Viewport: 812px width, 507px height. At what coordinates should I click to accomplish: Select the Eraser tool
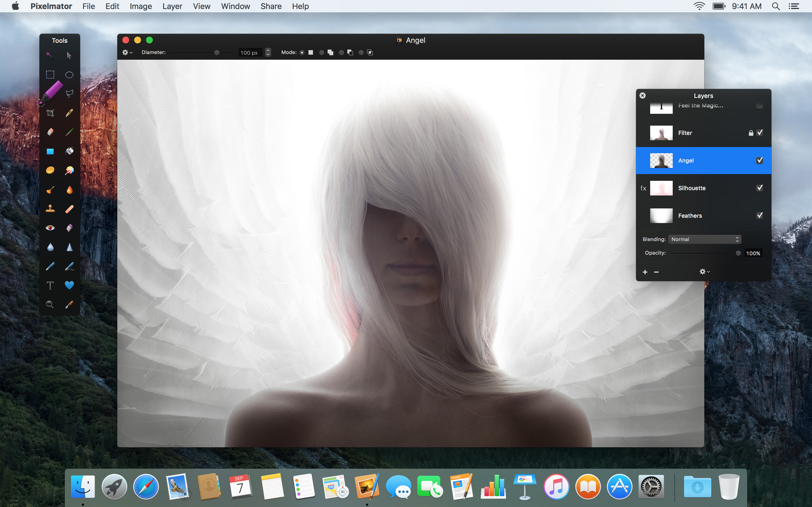[x=50, y=132]
